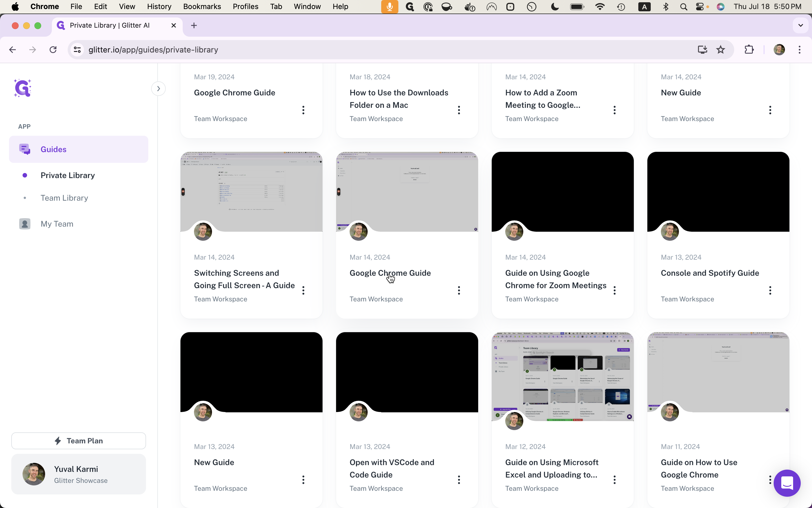Click the browser forward arrow

(x=32, y=50)
